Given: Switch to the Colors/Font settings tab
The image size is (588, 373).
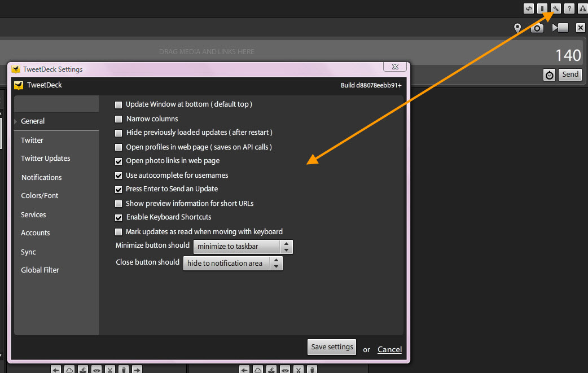Looking at the screenshot, I should click(x=40, y=196).
